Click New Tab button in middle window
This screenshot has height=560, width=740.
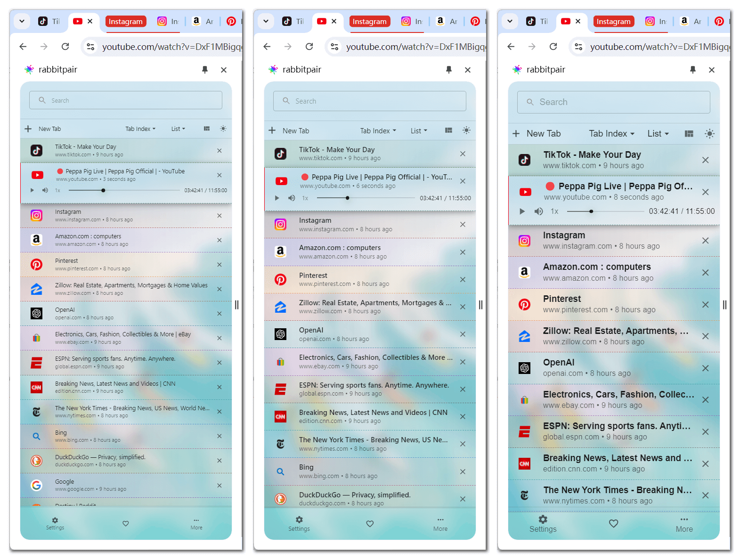click(289, 130)
